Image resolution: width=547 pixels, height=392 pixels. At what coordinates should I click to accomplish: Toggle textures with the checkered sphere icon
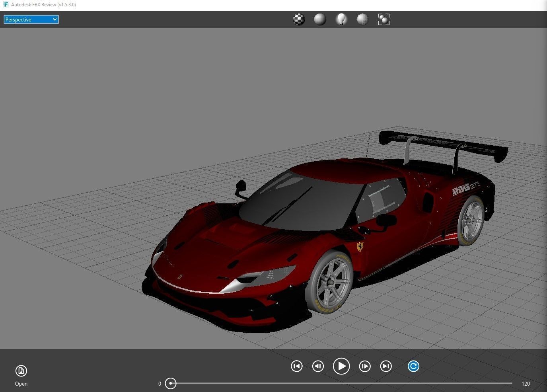click(299, 19)
